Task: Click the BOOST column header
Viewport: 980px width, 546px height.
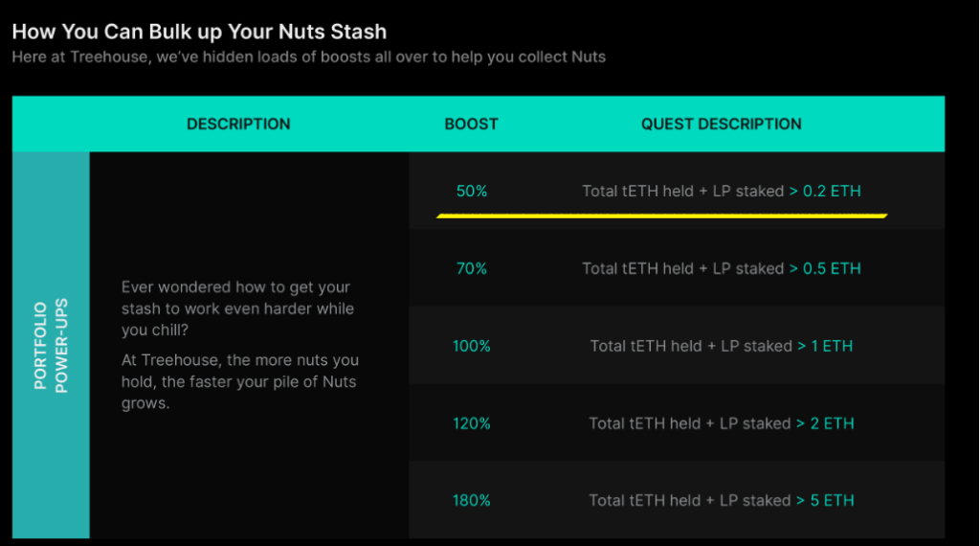Action: click(471, 124)
